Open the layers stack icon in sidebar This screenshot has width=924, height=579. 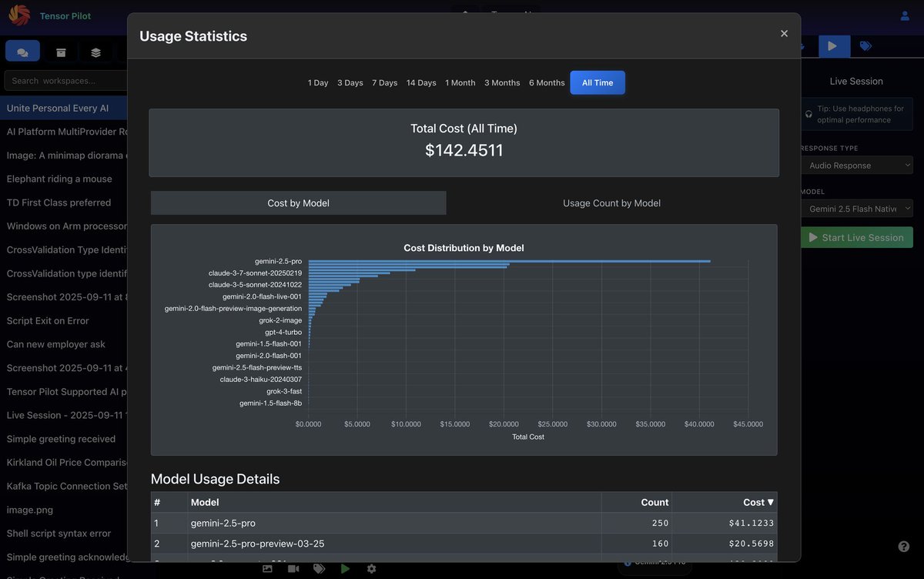coord(95,52)
